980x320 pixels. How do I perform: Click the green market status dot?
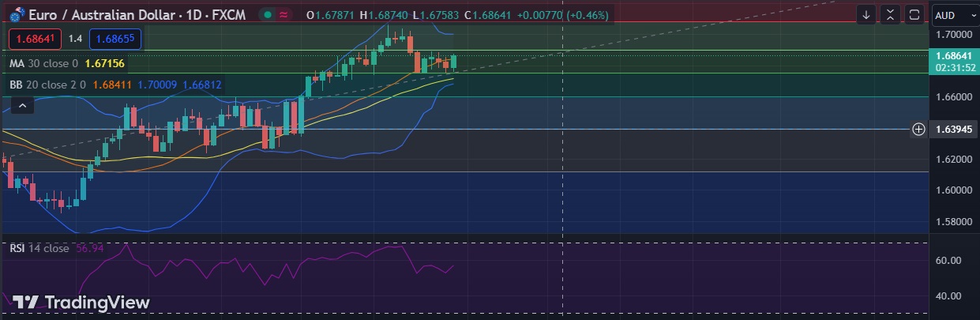point(268,14)
